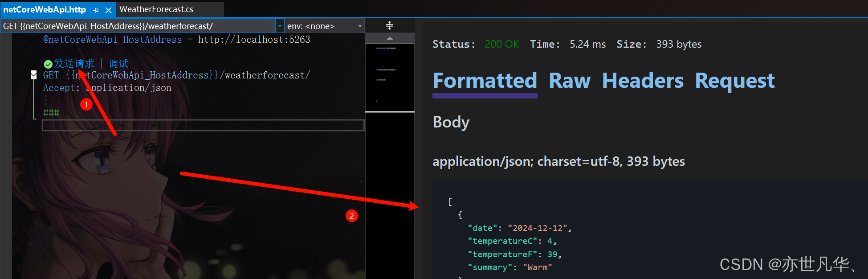Click the "summary": "Warm" JSON line
Image resolution: width=868 pixels, height=279 pixels.
pyautogui.click(x=510, y=267)
